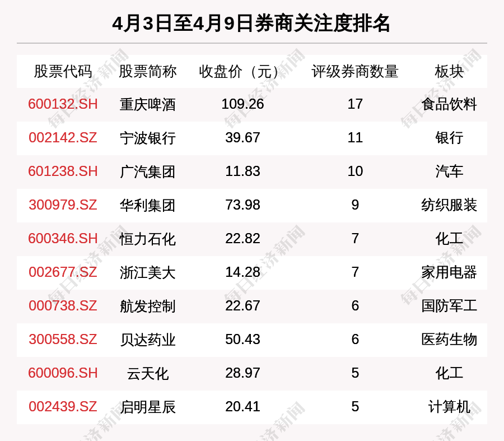Viewport: 504px width, 441px height.
Task: Select sector 汽车
Action: point(449,171)
